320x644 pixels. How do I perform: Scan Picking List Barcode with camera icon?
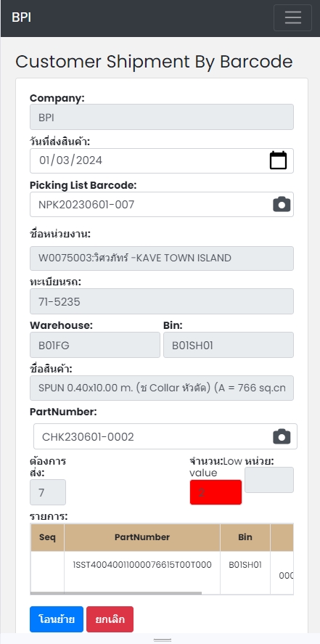tap(282, 204)
